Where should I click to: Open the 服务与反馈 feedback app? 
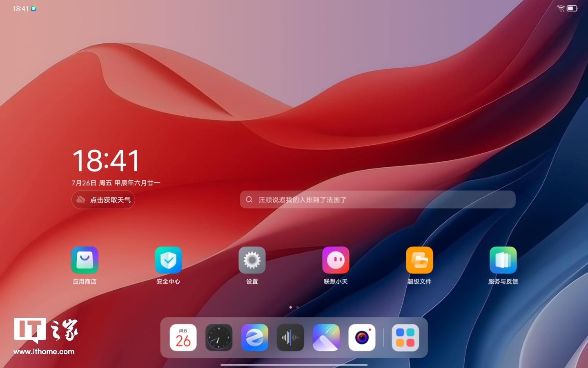point(503,260)
